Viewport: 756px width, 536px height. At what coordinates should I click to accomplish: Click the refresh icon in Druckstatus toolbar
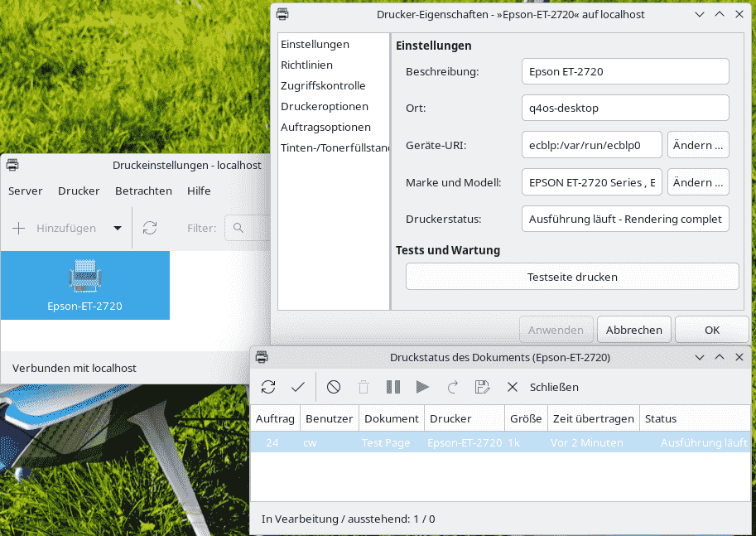[x=268, y=387]
